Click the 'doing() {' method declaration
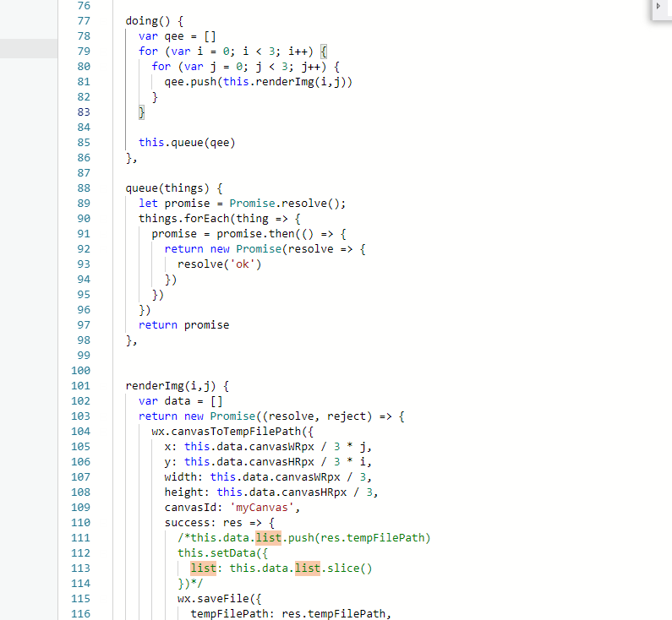Viewport: 672px width, 620px height. (155, 21)
